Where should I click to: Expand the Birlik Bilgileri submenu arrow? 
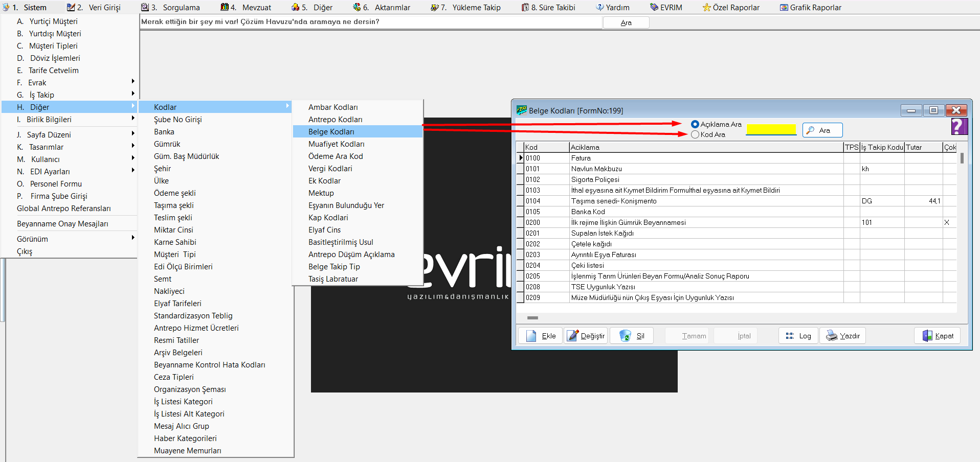click(133, 118)
